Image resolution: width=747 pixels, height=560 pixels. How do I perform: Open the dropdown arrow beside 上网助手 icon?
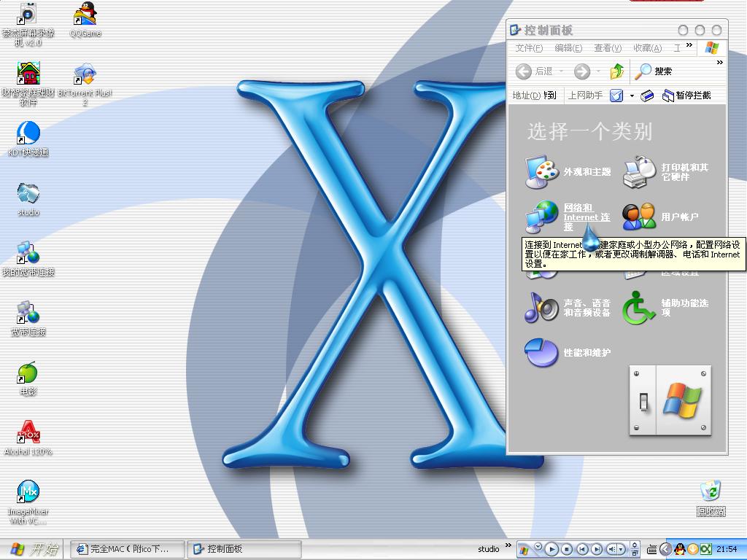tap(632, 96)
